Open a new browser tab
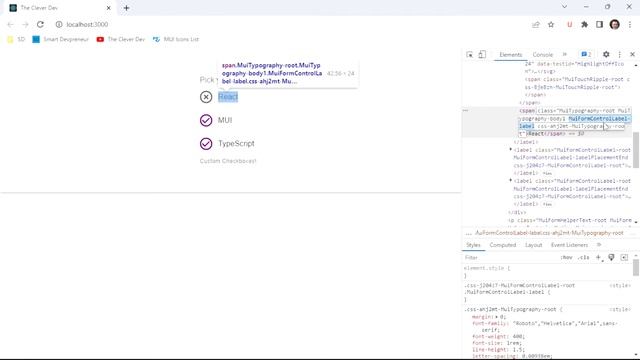This screenshot has height=360, width=640. (127, 8)
